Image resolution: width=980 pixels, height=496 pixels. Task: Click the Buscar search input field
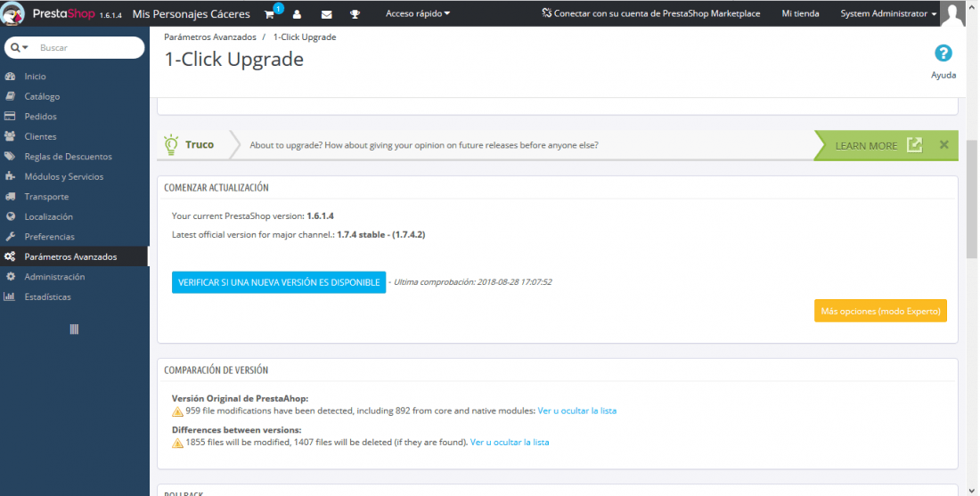point(89,47)
